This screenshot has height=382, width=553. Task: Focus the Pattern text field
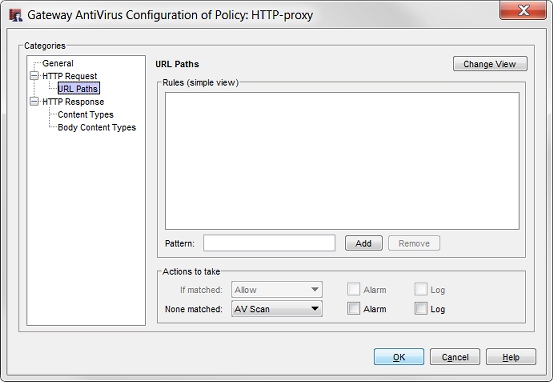pyautogui.click(x=269, y=243)
